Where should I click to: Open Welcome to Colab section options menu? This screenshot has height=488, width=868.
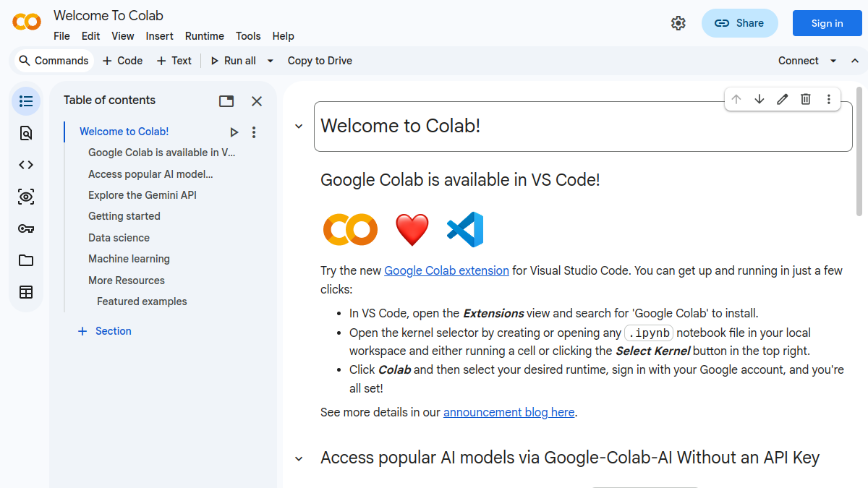click(254, 132)
